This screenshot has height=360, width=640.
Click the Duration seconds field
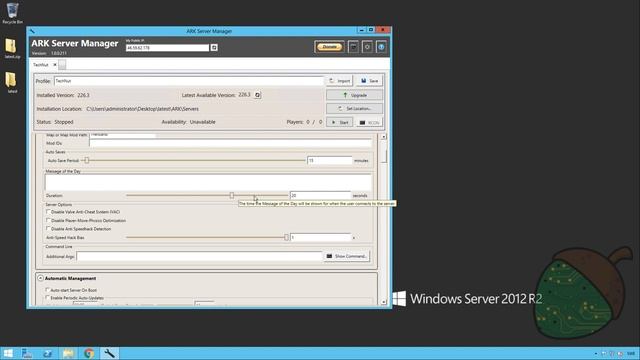(x=320, y=196)
